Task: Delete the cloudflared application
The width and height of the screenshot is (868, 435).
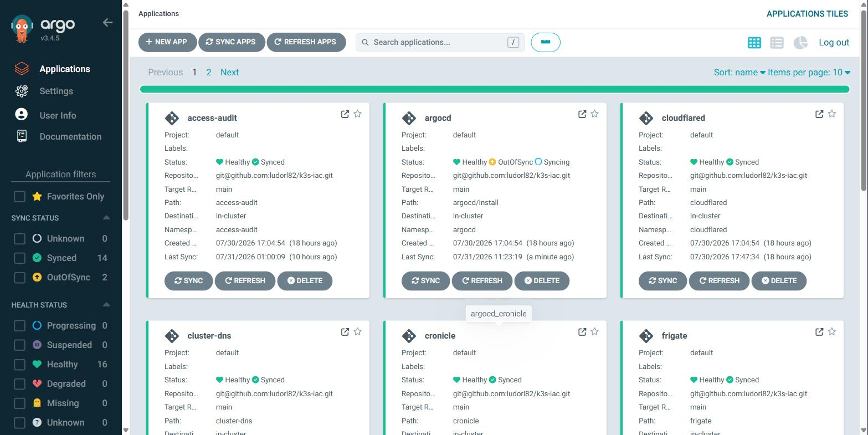Action: [779, 281]
